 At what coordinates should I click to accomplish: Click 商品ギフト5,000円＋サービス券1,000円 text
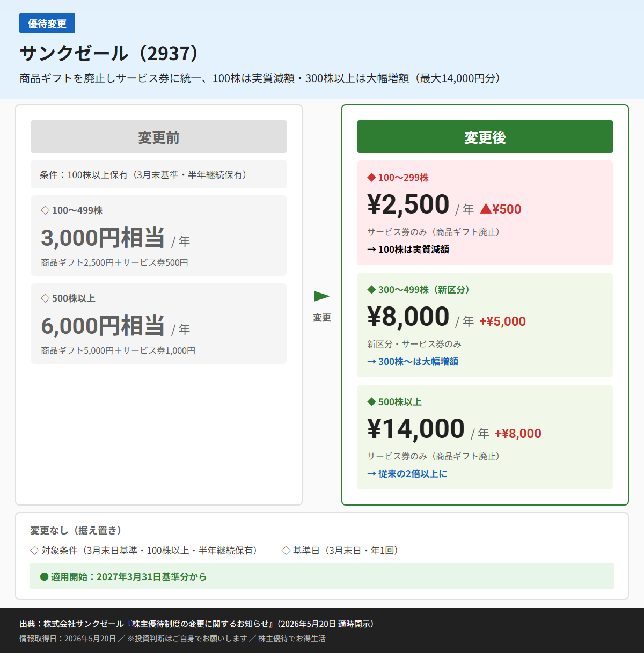click(x=118, y=350)
